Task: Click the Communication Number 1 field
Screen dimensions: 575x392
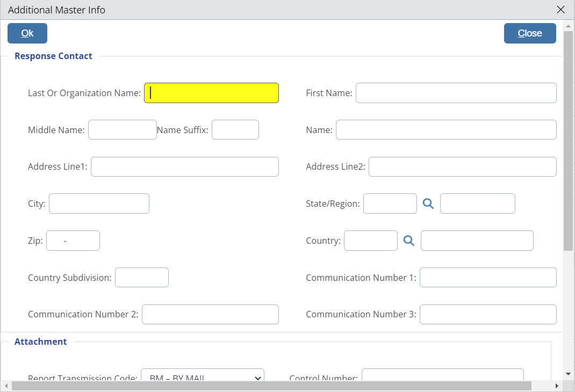Action: coord(487,278)
